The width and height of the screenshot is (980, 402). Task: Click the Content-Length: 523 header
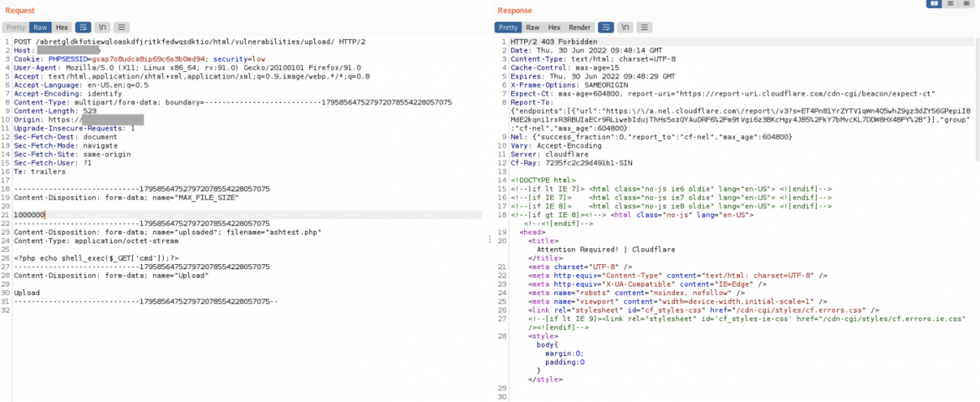[55, 110]
